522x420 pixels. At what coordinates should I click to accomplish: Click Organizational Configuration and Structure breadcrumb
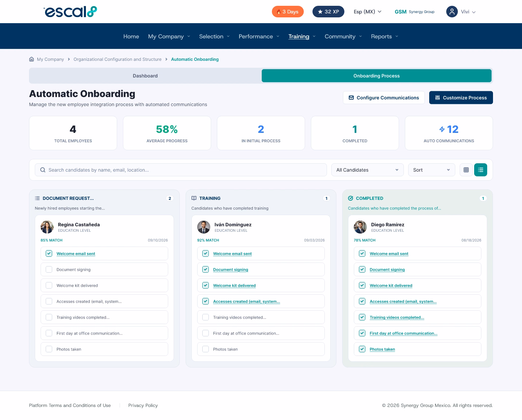117,59
